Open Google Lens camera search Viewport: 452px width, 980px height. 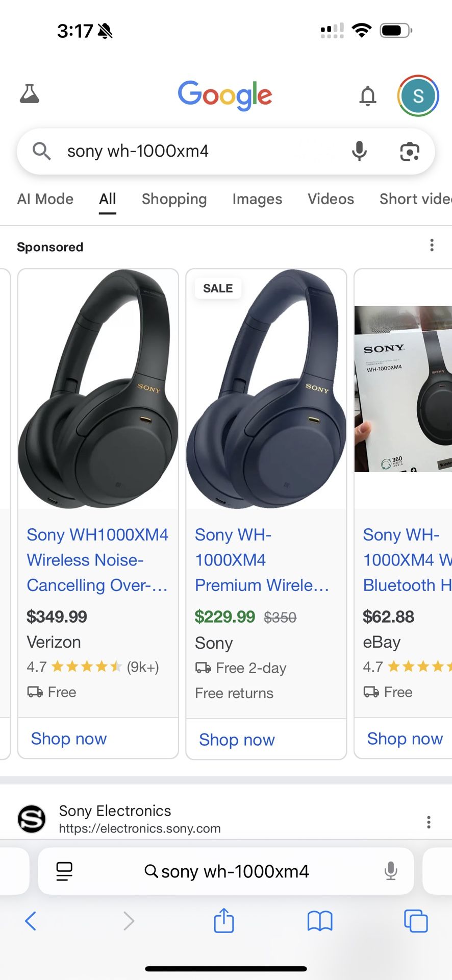410,151
